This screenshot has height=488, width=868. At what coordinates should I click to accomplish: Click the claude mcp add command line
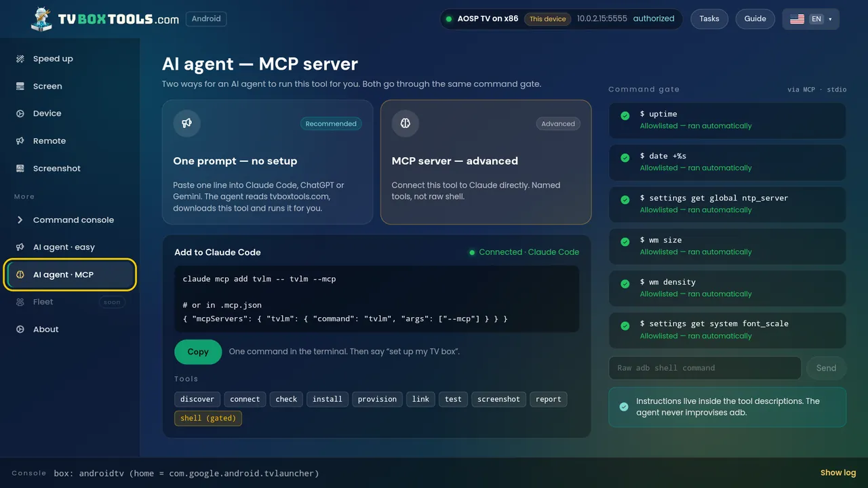260,279
